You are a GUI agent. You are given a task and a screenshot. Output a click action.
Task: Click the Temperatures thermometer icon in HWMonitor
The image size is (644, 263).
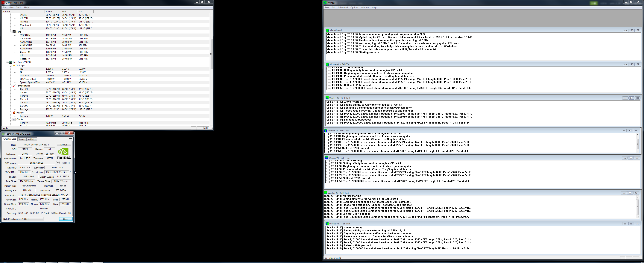pos(14,86)
